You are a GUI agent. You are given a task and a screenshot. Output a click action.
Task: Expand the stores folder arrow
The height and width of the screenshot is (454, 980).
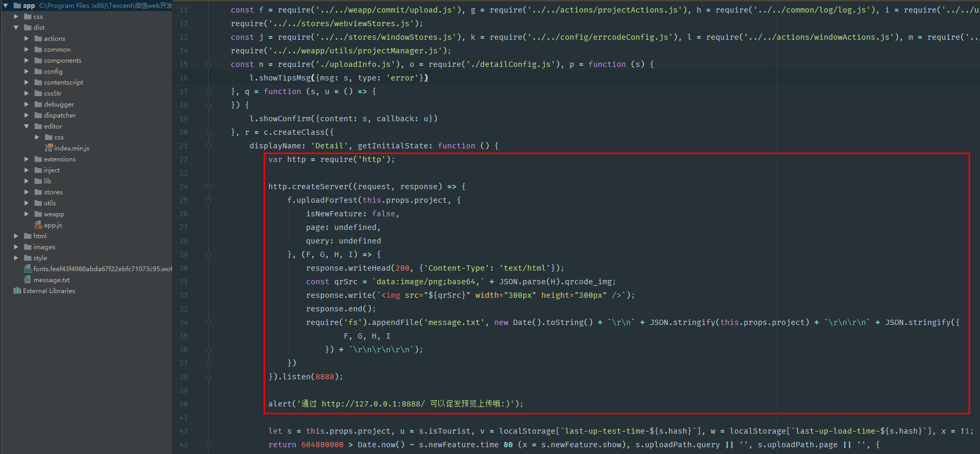click(27, 192)
